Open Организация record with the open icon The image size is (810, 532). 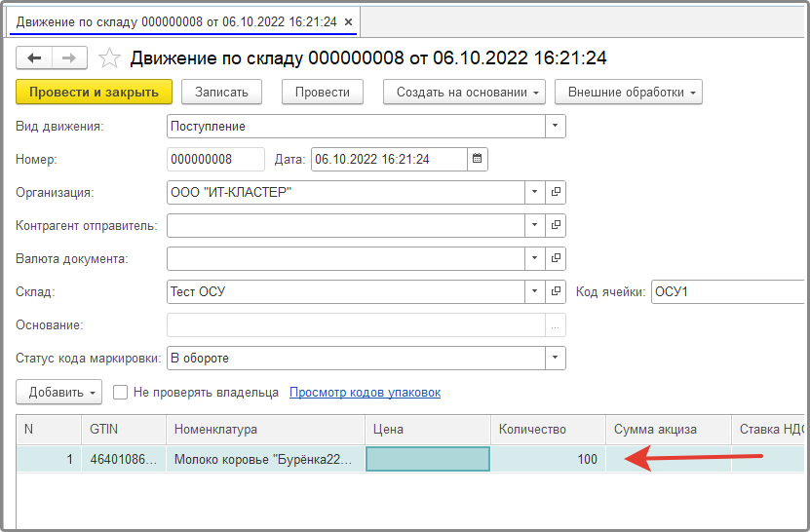tap(556, 192)
